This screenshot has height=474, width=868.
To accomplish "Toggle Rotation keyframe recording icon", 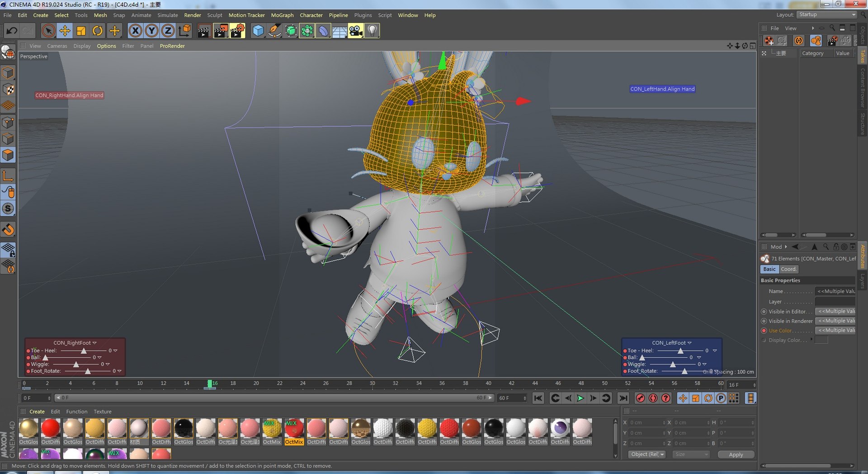I will 708,398.
